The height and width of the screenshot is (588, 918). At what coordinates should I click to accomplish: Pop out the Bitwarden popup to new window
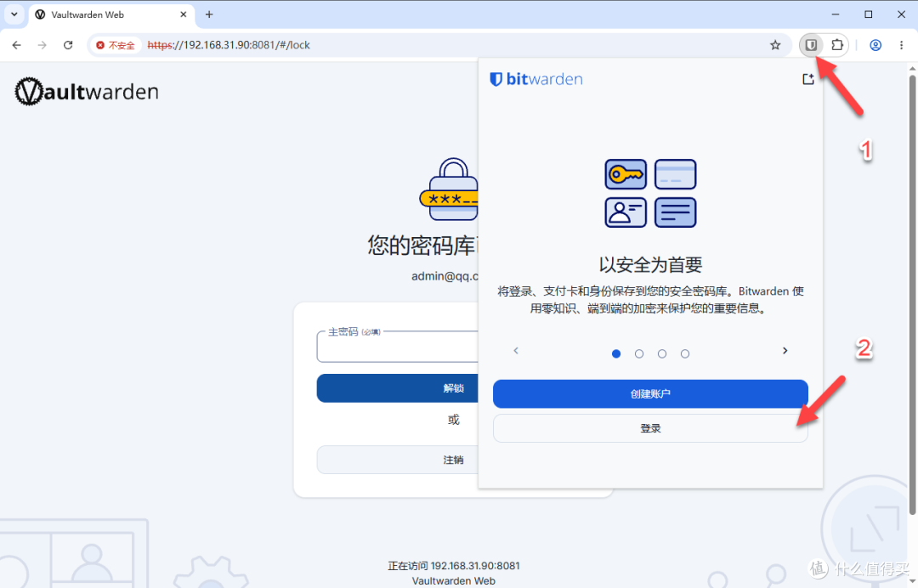pyautogui.click(x=808, y=79)
